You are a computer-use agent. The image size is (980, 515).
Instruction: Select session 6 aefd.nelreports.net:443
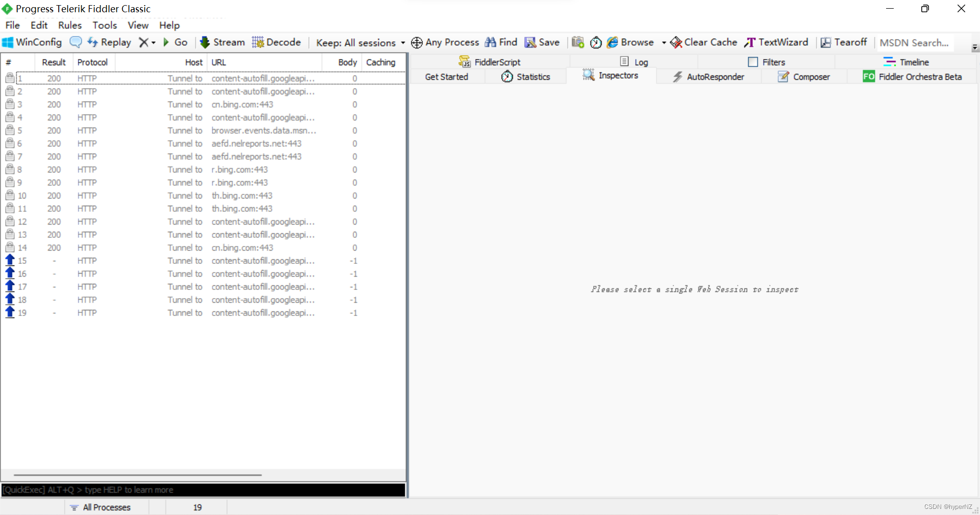pos(203,143)
